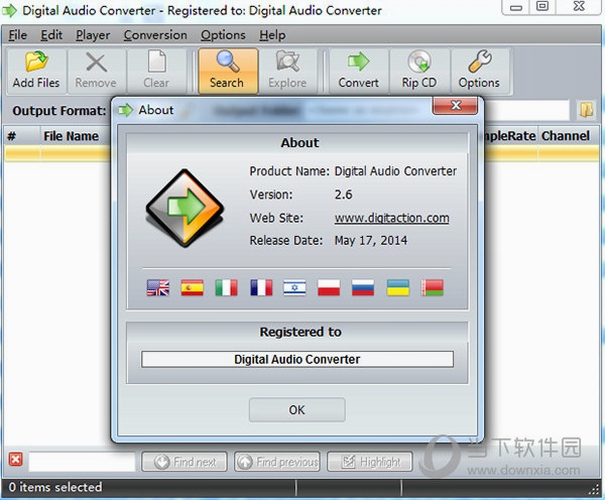Screen dimensions: 605x500
Task: Open Options via the wrench icon
Action: tap(479, 71)
